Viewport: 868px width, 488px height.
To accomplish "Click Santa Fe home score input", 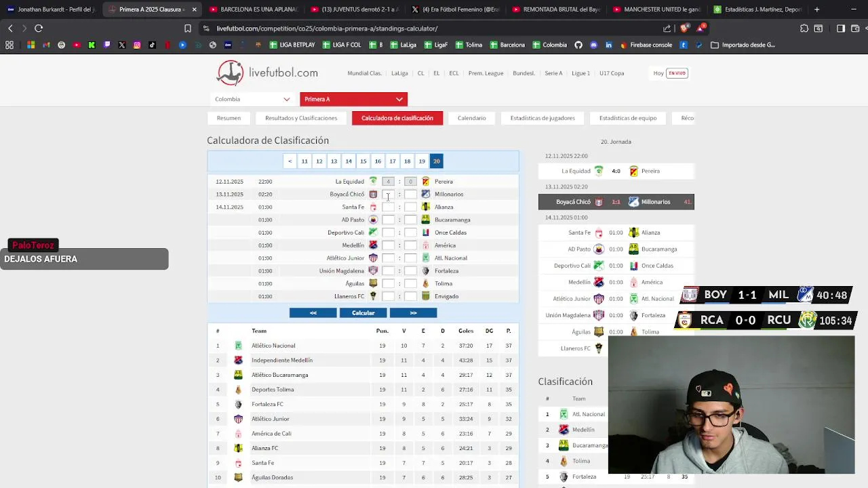I will [388, 207].
